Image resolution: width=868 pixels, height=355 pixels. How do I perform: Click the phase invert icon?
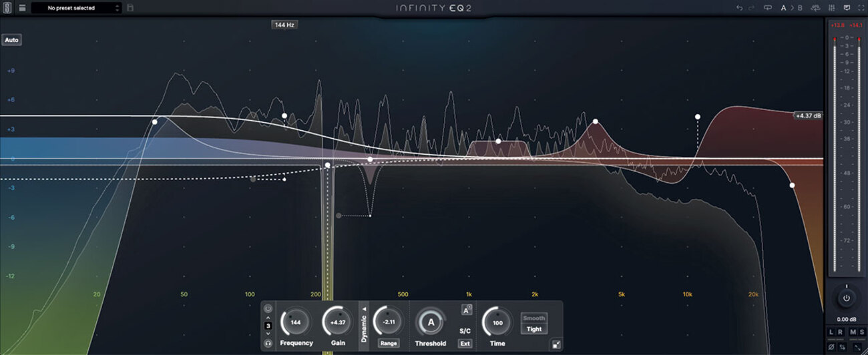(832, 347)
